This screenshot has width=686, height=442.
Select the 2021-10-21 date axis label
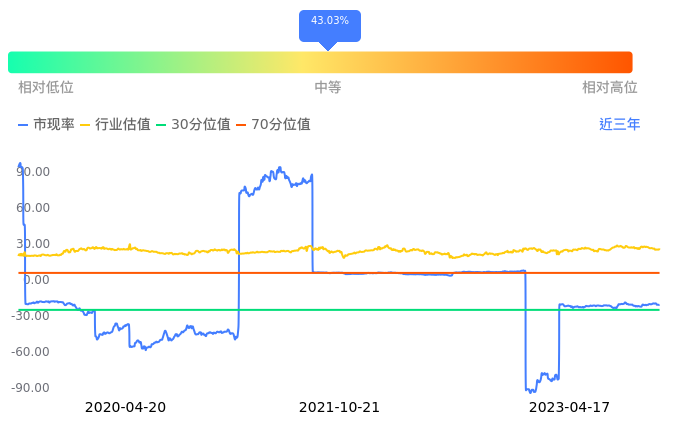coord(340,408)
